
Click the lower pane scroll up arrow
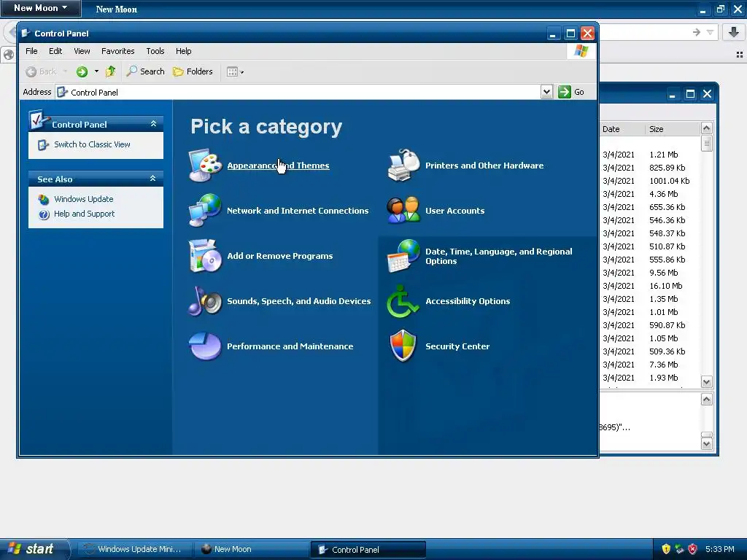706,399
